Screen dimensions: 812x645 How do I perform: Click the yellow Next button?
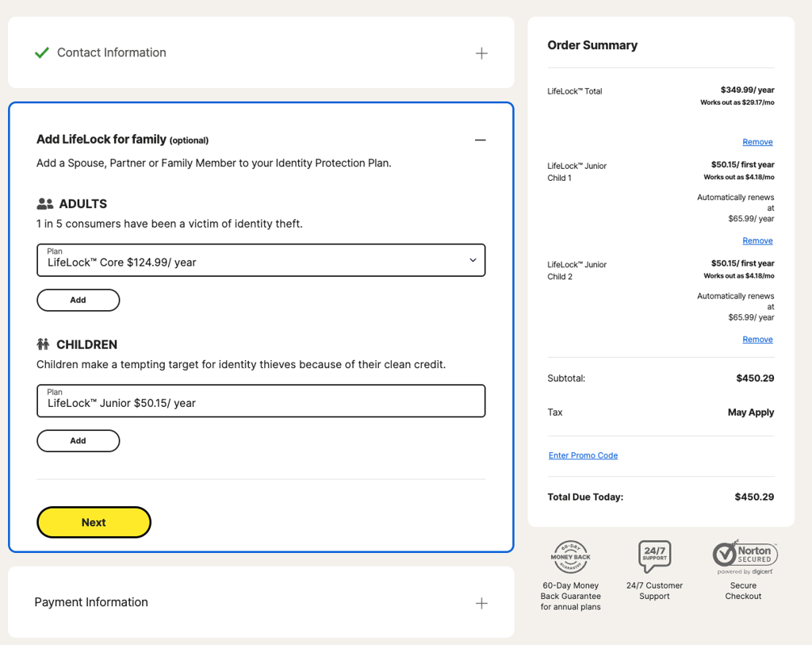click(94, 522)
